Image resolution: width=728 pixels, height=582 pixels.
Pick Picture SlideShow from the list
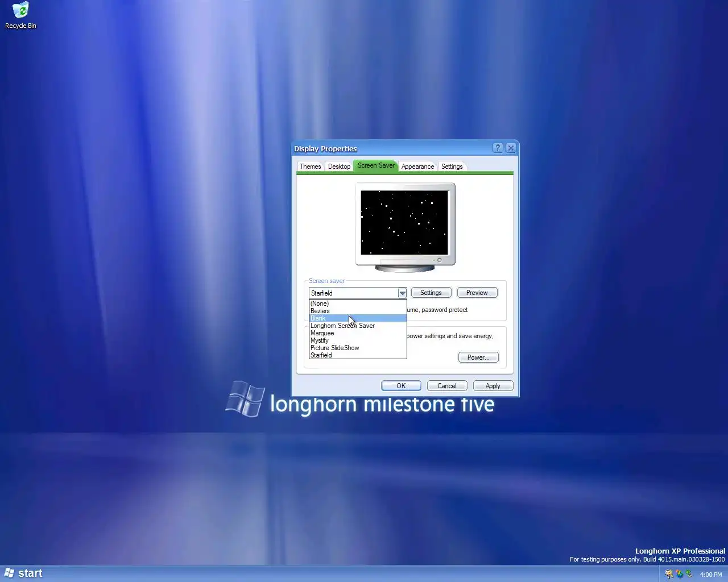[358, 348]
